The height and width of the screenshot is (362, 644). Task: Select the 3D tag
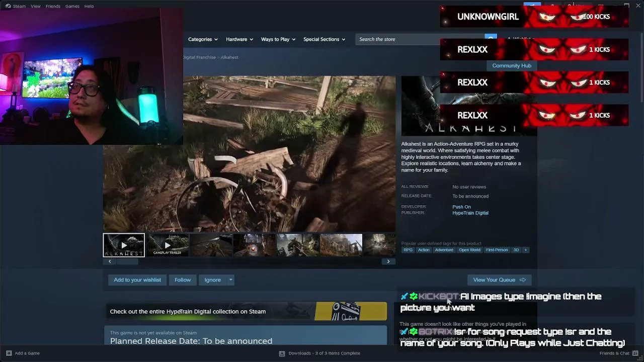[x=516, y=250]
